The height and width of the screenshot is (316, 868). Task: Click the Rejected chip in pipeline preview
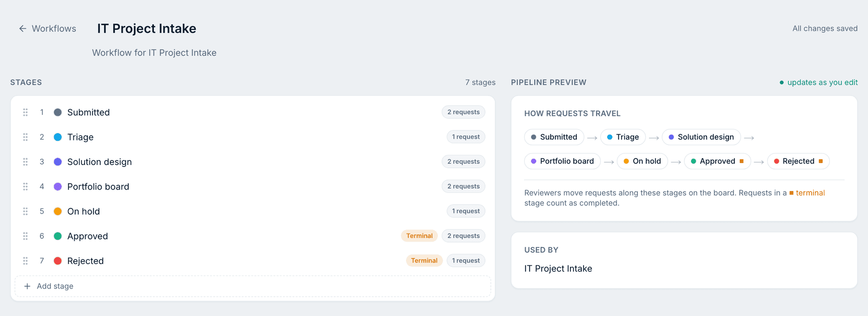click(x=798, y=161)
